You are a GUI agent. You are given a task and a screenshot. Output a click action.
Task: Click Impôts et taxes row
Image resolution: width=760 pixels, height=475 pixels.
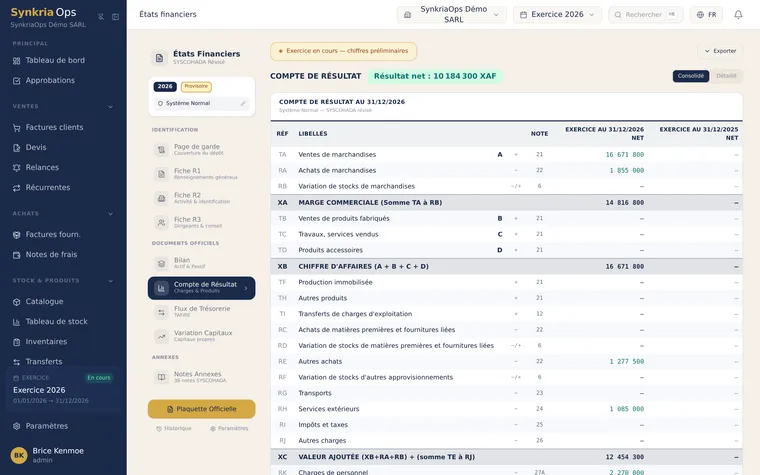(x=506, y=425)
